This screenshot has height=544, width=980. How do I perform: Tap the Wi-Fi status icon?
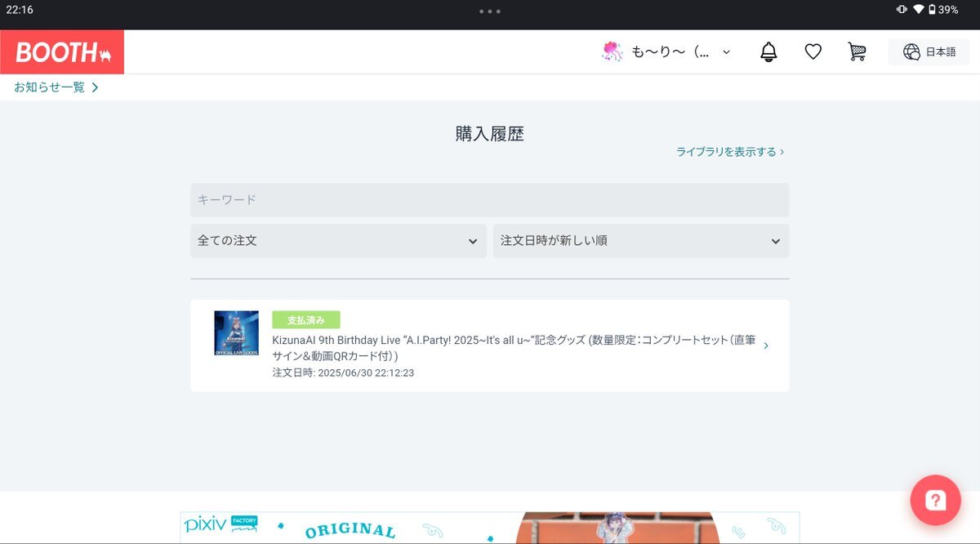(919, 10)
